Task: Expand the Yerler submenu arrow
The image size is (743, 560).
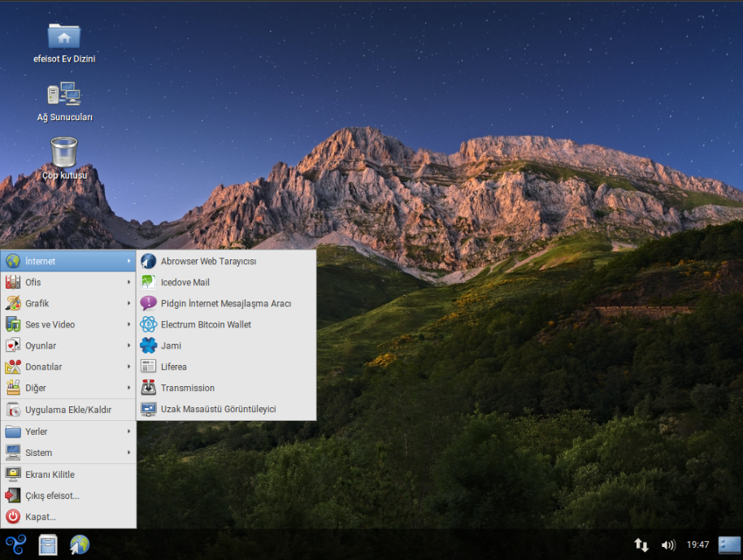Action: click(128, 432)
